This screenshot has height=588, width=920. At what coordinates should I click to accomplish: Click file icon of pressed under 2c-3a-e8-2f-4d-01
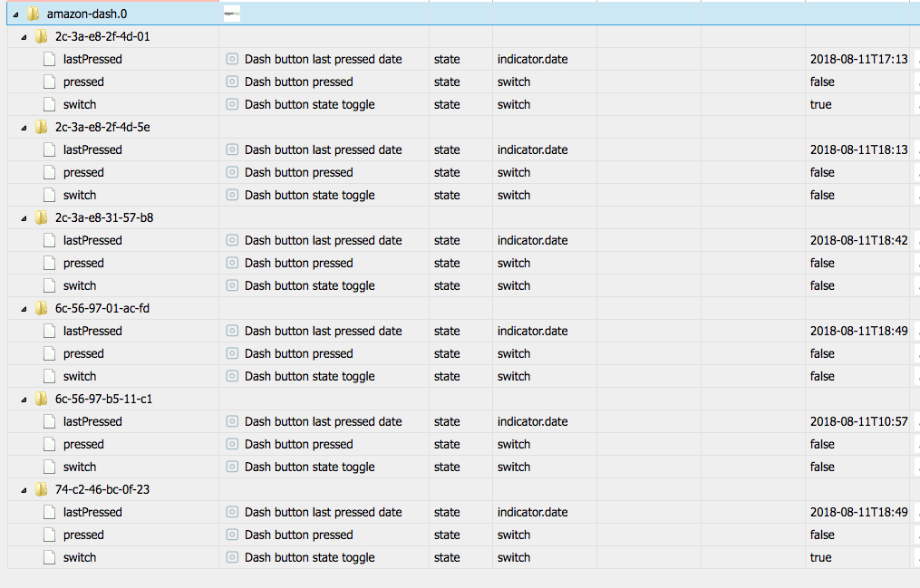pos(49,82)
